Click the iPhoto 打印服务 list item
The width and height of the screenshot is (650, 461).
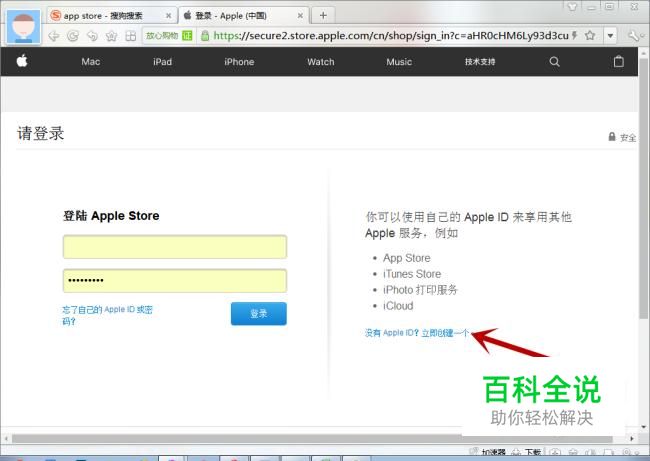coord(420,290)
